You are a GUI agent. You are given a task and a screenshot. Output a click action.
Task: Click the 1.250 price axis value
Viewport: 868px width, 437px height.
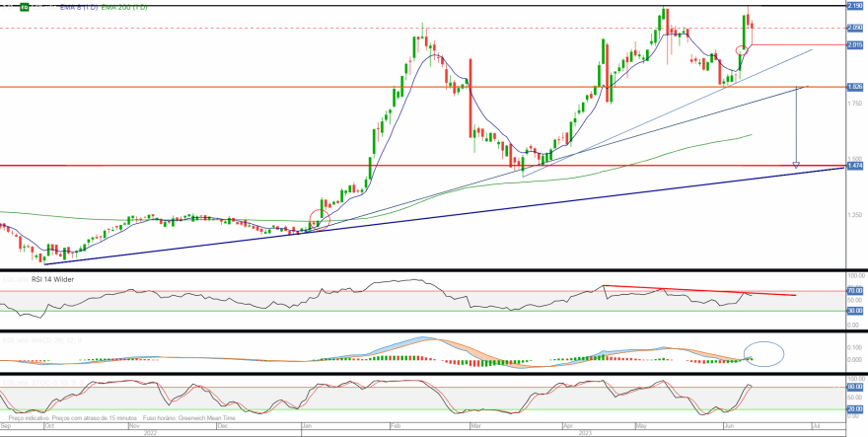tap(855, 215)
